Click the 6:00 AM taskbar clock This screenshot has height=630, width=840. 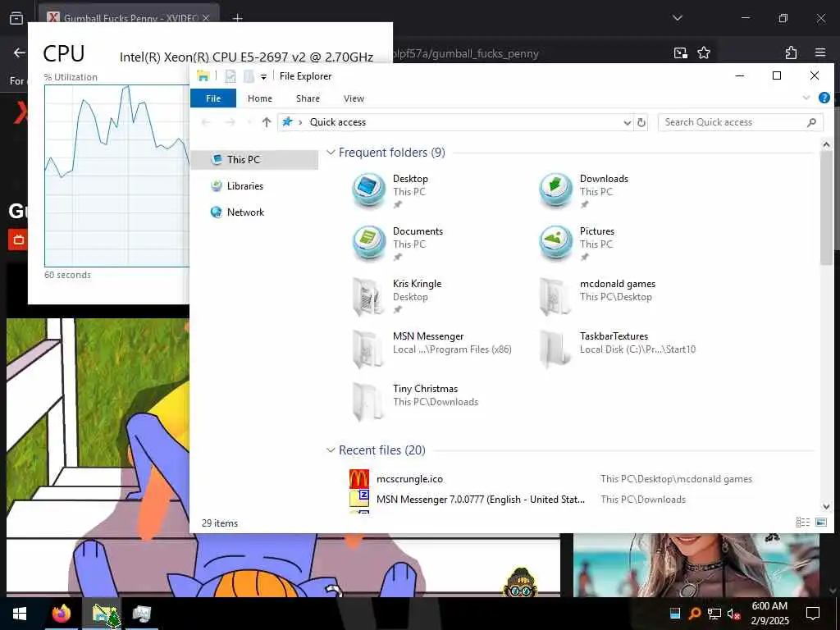(769, 606)
